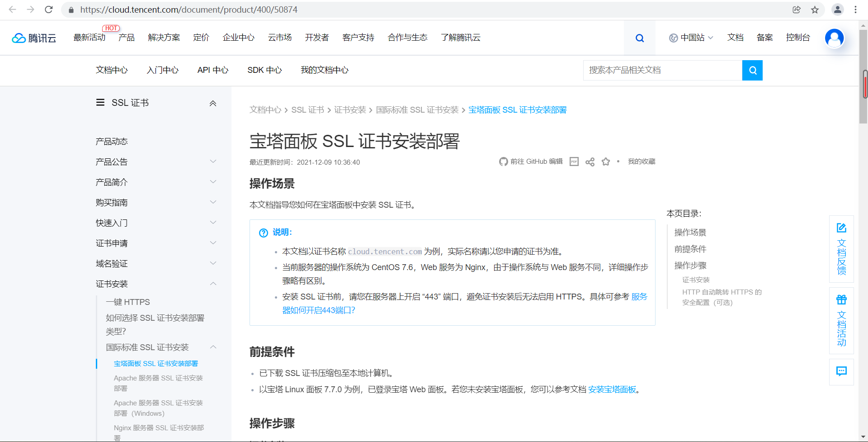The width and height of the screenshot is (868, 442).
Task: Open the 解决方案 menu
Action: click(x=164, y=38)
